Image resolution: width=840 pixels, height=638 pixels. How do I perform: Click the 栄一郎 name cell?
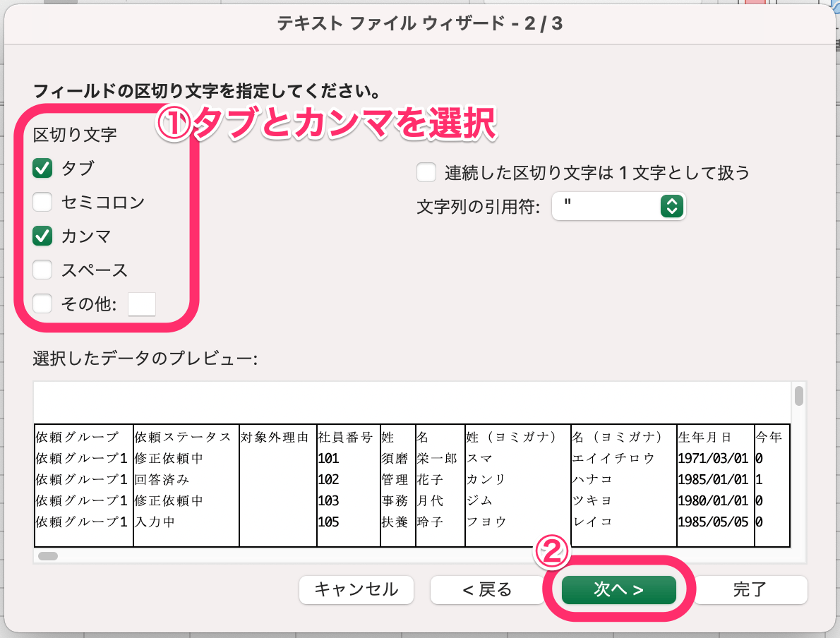pyautogui.click(x=437, y=459)
